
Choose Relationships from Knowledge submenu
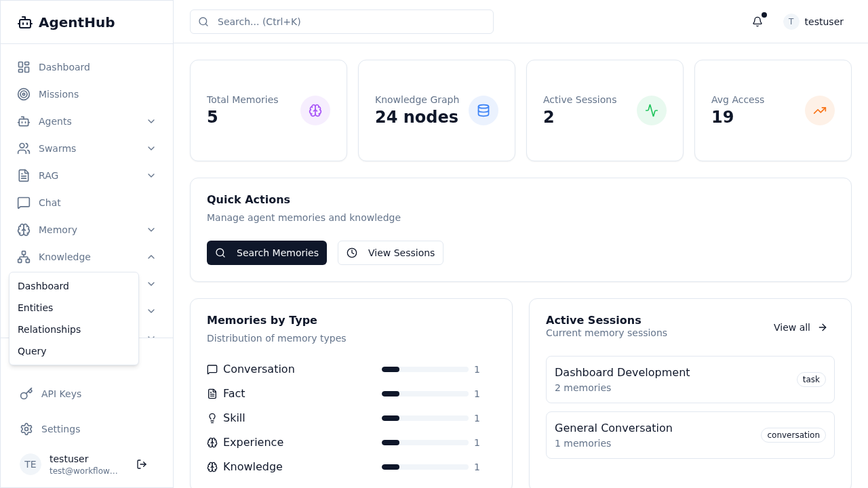(49, 329)
